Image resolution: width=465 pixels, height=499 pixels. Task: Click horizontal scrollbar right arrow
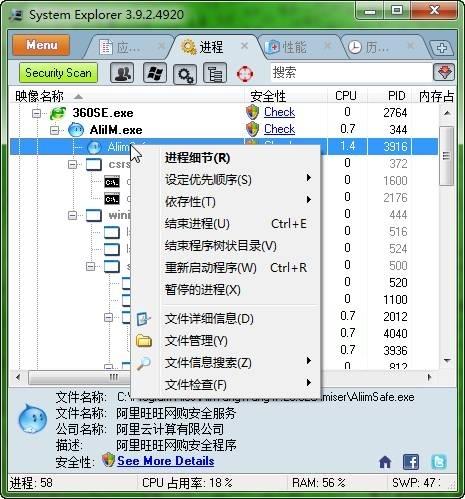[430, 378]
